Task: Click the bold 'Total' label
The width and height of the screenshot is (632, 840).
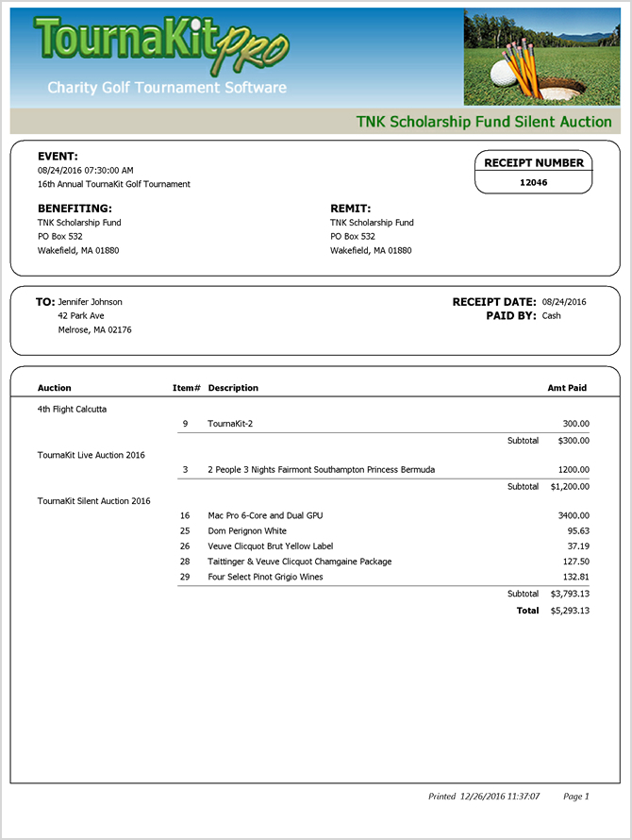Action: pos(527,610)
